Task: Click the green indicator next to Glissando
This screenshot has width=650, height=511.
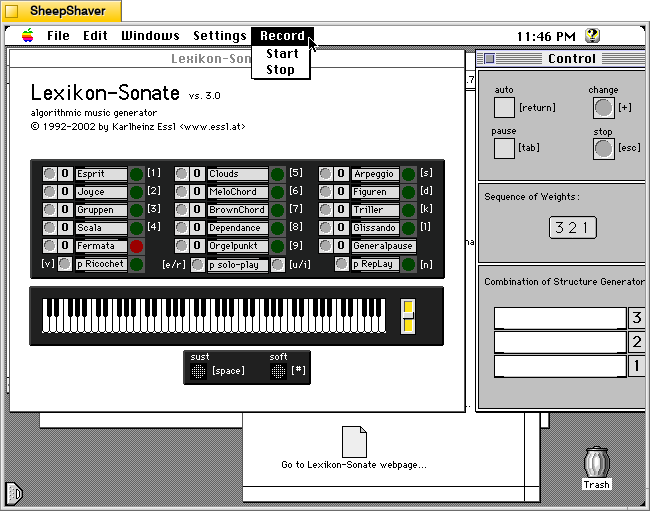Action: click(x=408, y=228)
